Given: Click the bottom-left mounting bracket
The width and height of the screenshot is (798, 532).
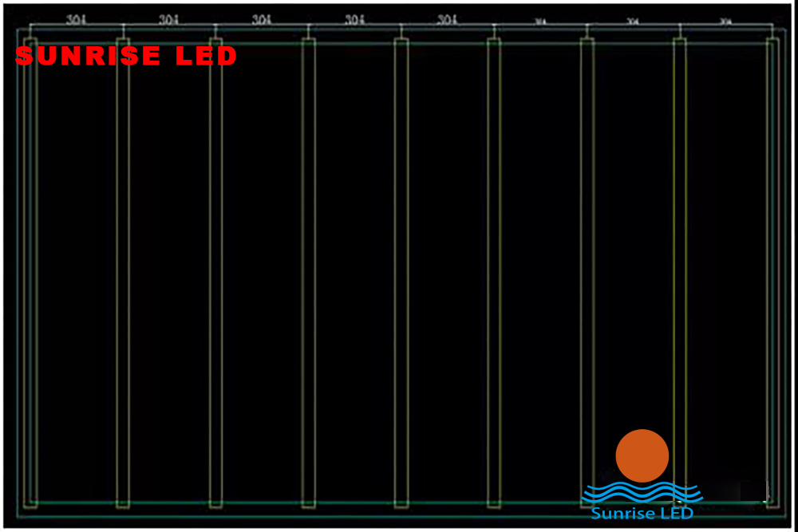Looking at the screenshot, I should pyautogui.click(x=30, y=502).
